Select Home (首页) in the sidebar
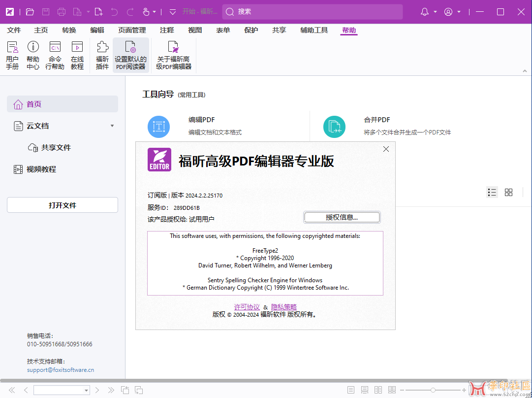 63,104
